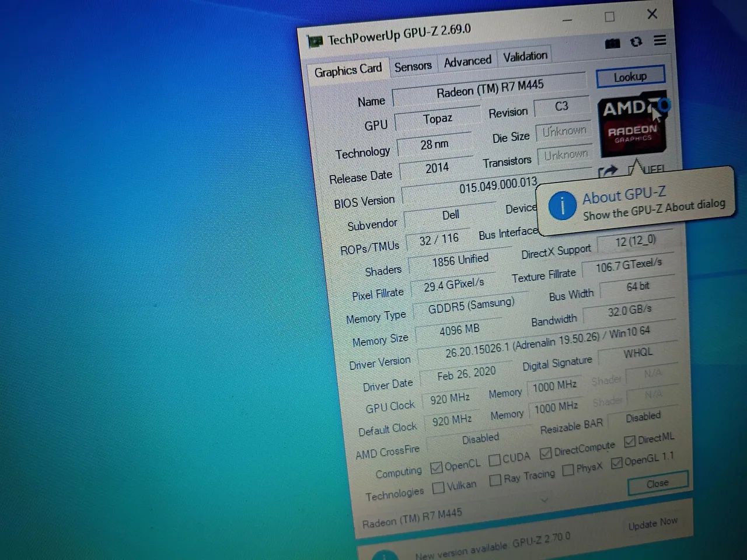Click the Memory Type value GDDR5 (Samsung)
747x560 pixels.
pos(471,306)
